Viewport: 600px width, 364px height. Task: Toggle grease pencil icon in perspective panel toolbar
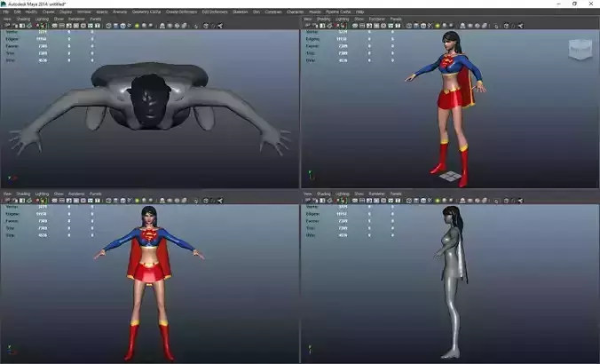pyautogui.click(x=343, y=26)
